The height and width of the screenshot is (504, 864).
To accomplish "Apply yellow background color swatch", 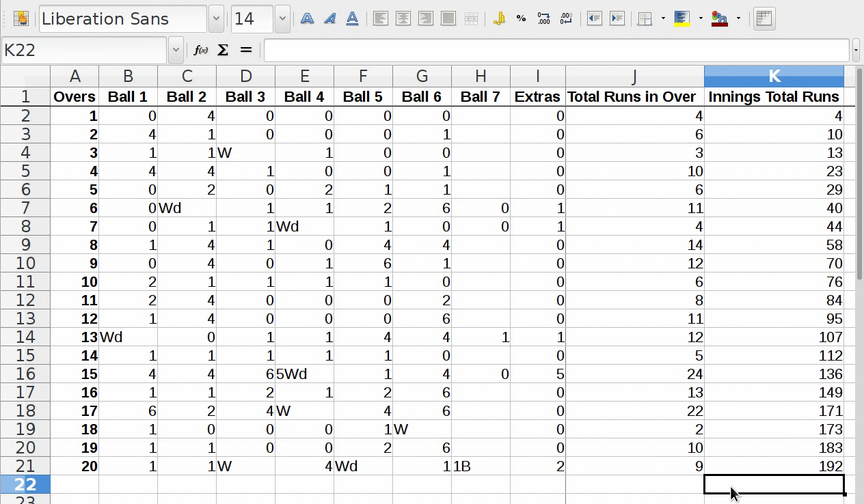I will point(681,19).
